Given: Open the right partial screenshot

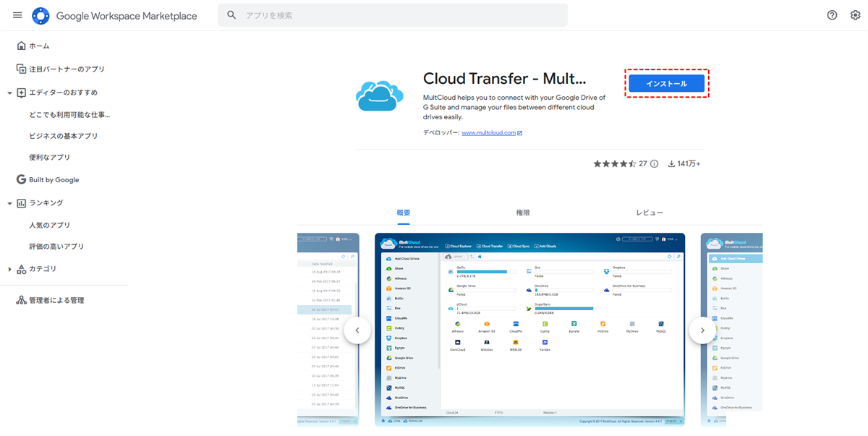Looking at the screenshot, I should point(731,330).
